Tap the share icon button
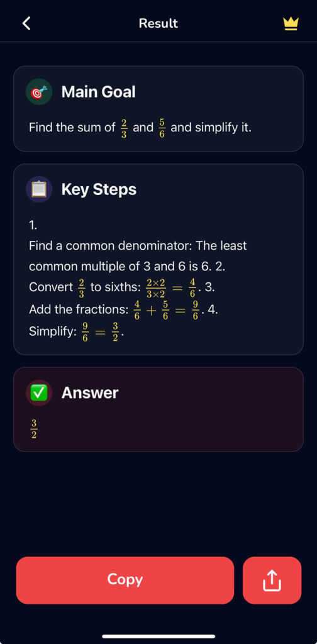The width and height of the screenshot is (317, 644). tap(272, 580)
